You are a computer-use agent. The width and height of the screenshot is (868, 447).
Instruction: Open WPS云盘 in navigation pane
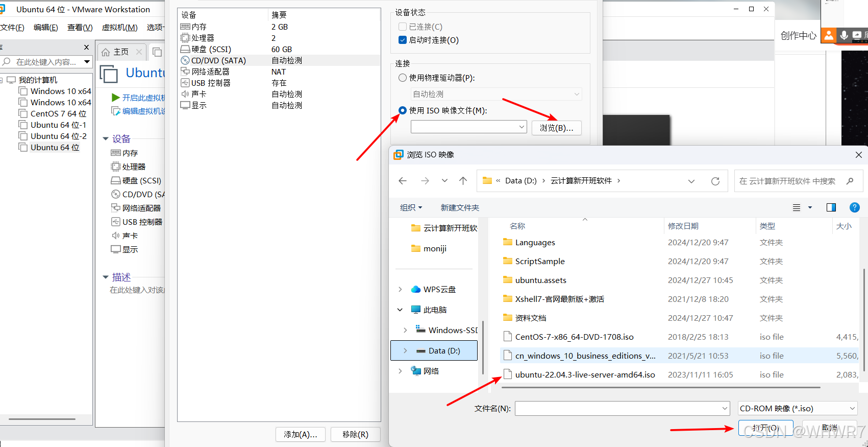click(x=439, y=289)
